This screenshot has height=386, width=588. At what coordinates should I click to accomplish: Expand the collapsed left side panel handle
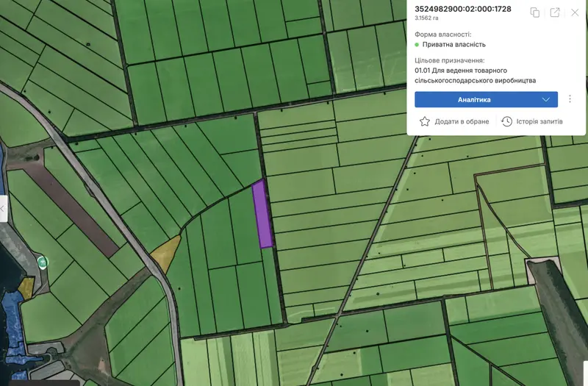point(3,209)
